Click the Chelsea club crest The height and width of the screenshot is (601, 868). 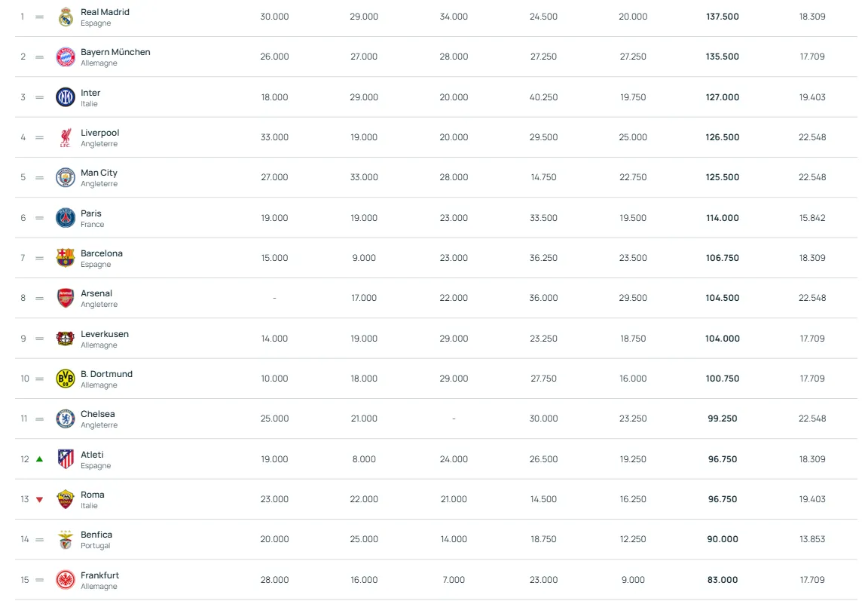(66, 419)
